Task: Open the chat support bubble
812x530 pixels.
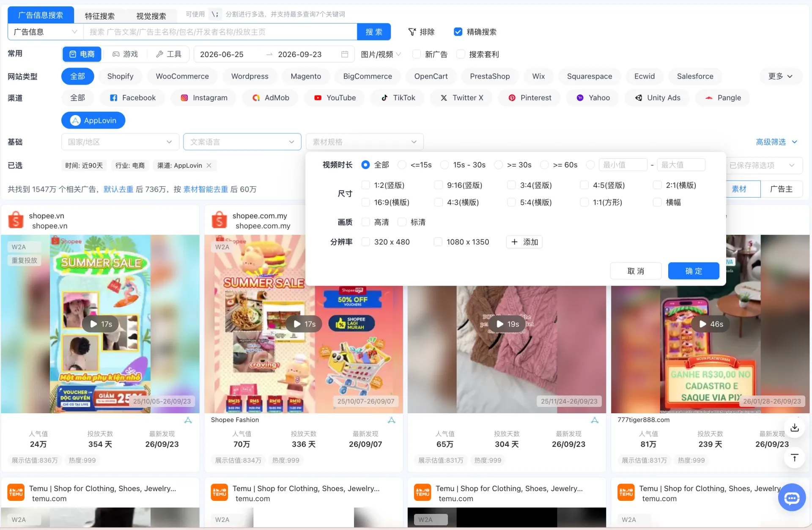Action: click(x=792, y=498)
